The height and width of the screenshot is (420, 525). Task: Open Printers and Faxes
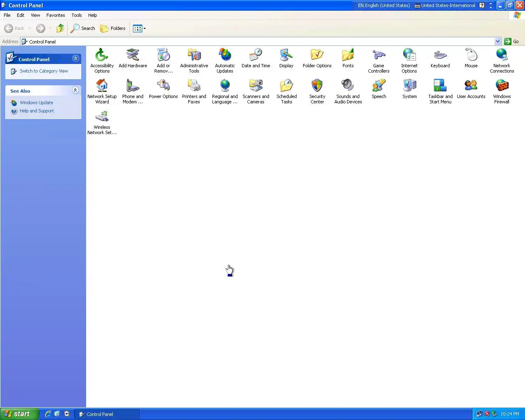click(x=194, y=91)
